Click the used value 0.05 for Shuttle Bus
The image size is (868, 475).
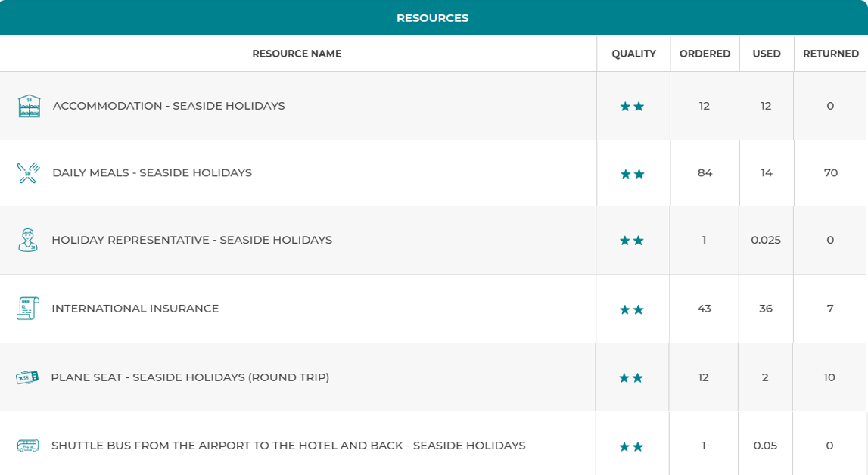[765, 446]
